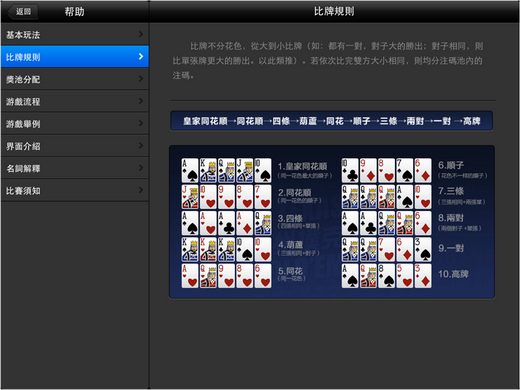Click the Ace of hearts in flush row

coord(190,276)
